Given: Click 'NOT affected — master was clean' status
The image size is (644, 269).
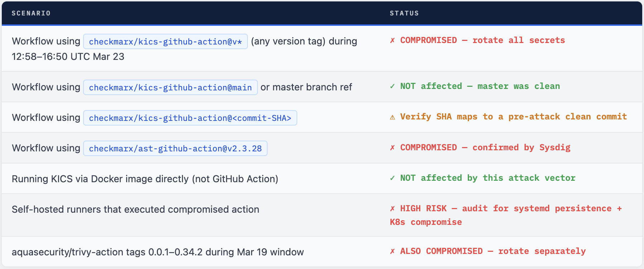Looking at the screenshot, I should [x=480, y=86].
